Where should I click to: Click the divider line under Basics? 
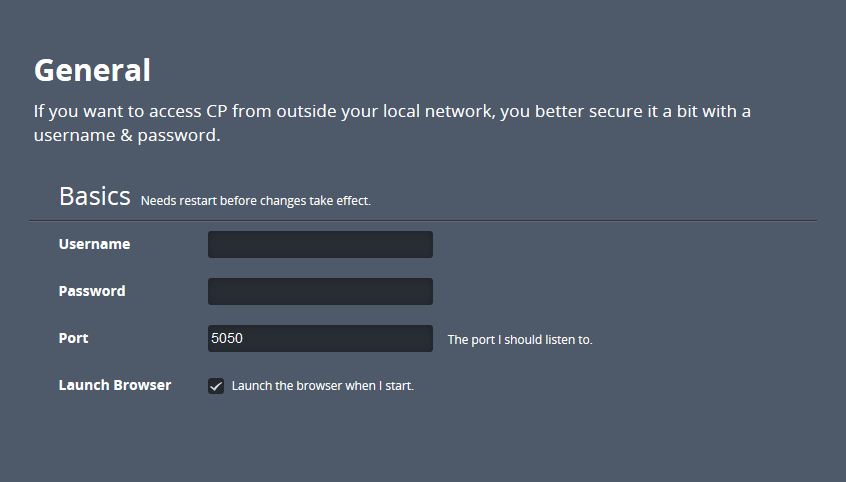tap(423, 220)
